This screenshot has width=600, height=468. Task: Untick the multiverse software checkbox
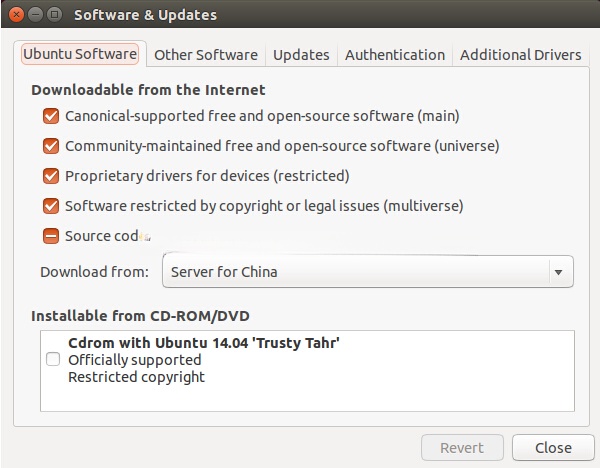tap(51, 207)
